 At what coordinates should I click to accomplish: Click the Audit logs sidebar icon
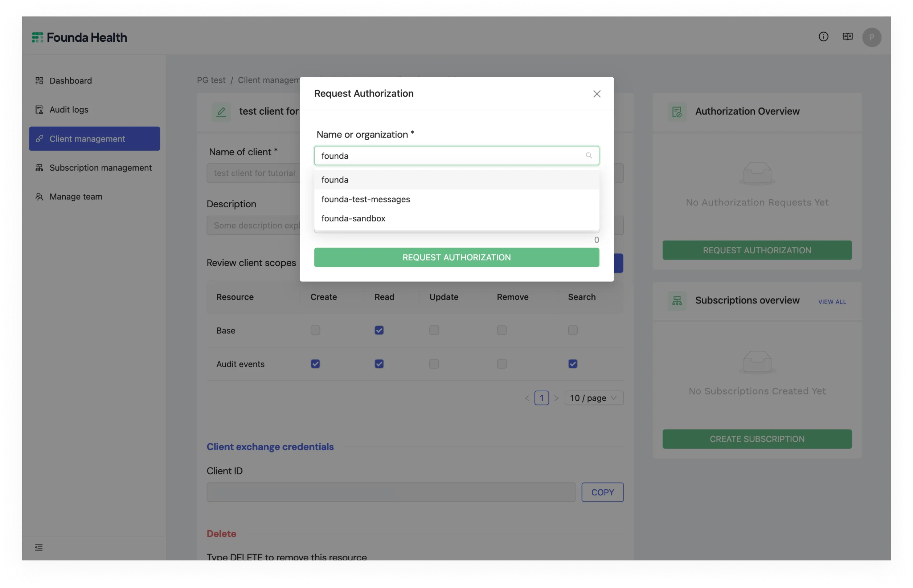(39, 110)
